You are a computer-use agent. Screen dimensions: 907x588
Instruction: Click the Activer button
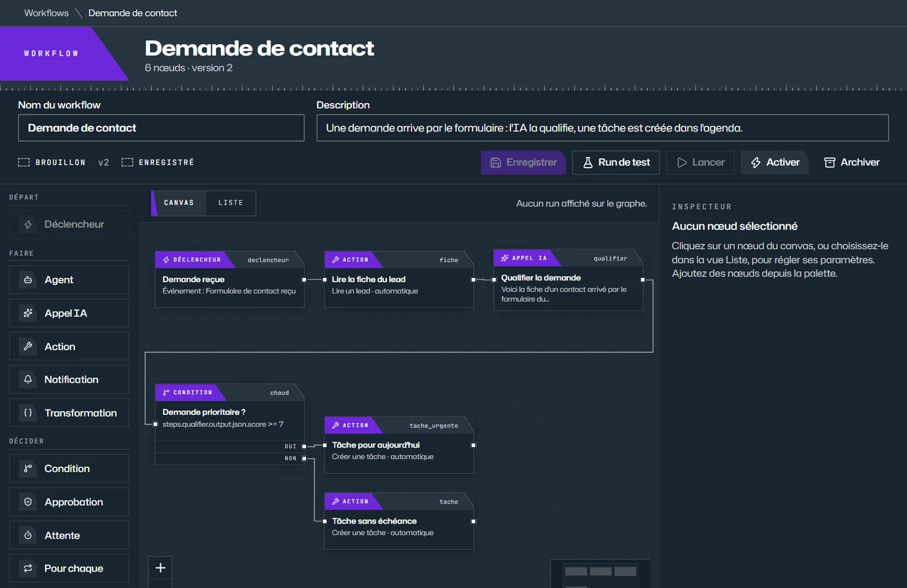[x=774, y=163]
